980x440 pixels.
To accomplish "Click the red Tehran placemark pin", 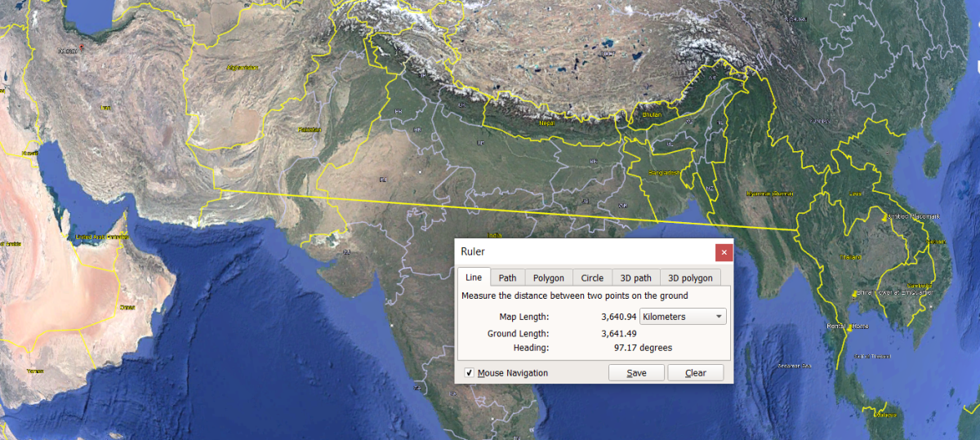I will tap(82, 48).
